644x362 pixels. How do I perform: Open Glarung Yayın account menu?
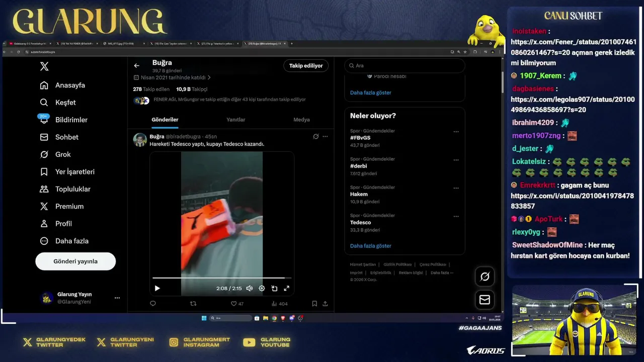(117, 298)
